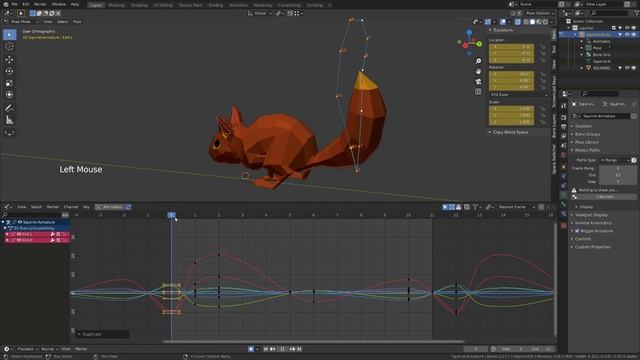This screenshot has width=640, height=360.
Task: Select the Transform tool in viewport toolbar
Action: pos(9,95)
